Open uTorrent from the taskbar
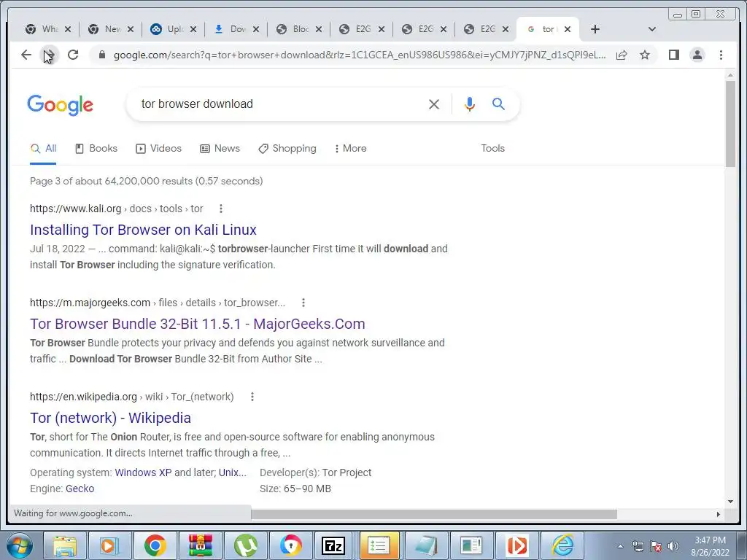The image size is (747, 560). tap(245, 545)
